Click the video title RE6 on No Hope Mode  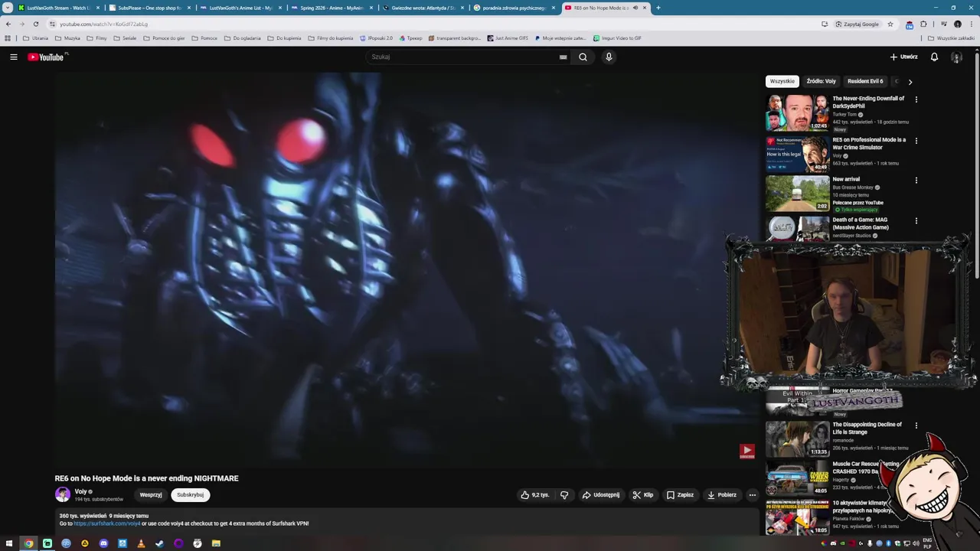pyautogui.click(x=146, y=478)
